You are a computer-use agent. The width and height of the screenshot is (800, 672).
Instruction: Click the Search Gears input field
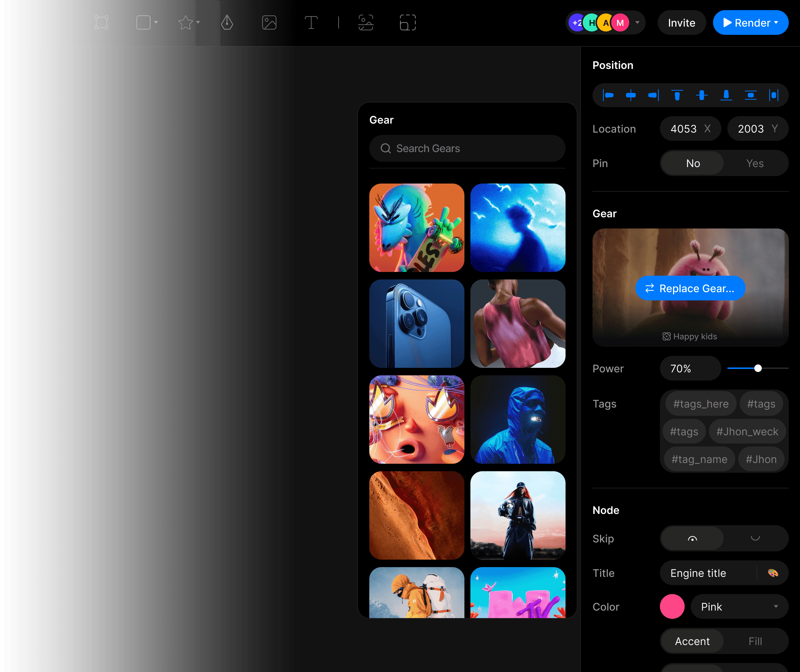point(467,148)
